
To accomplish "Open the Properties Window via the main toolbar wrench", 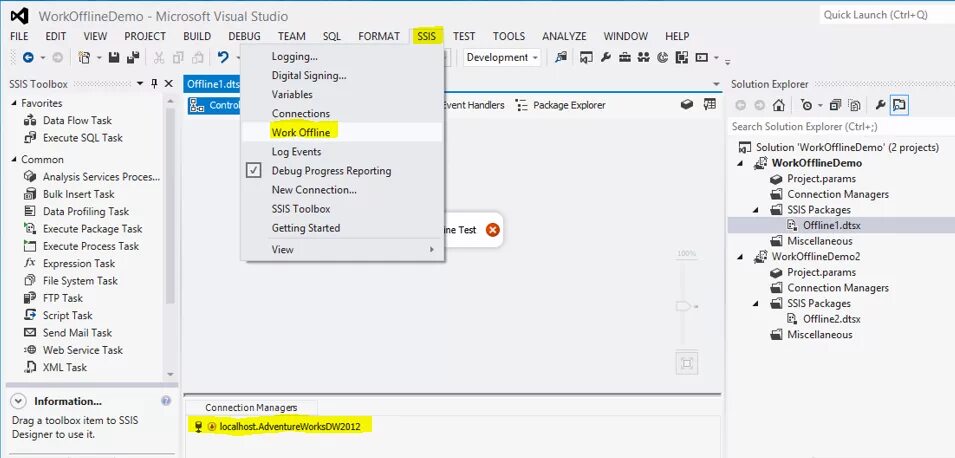I will pyautogui.click(x=605, y=57).
